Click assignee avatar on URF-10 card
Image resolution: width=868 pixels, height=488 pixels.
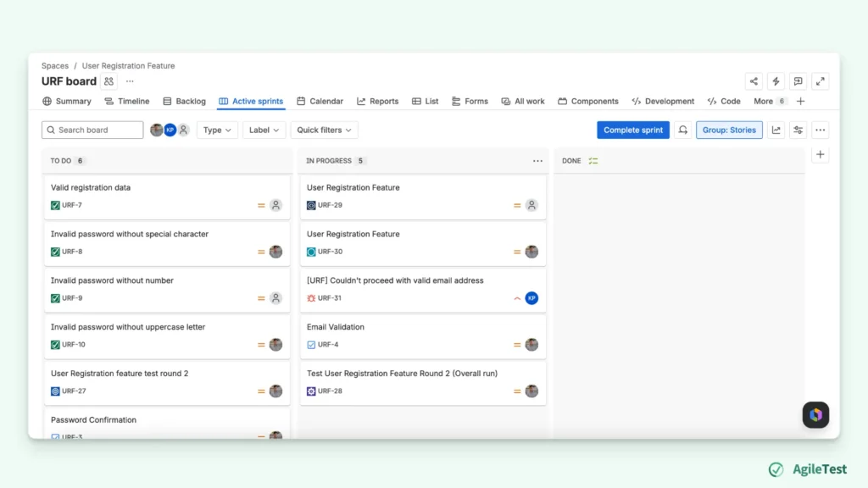tap(275, 345)
